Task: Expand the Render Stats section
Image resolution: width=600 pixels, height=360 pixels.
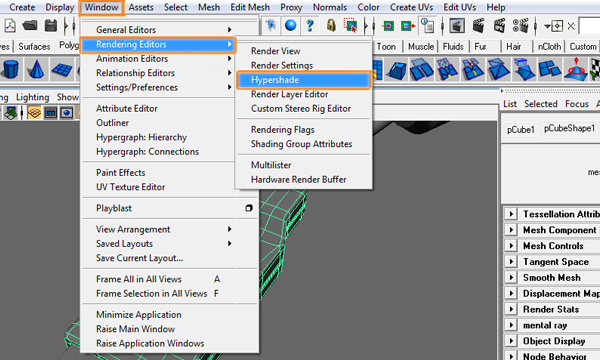Action: tap(511, 309)
